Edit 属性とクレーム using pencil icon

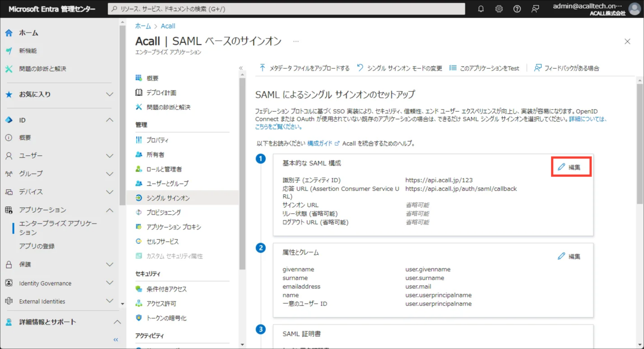coord(568,256)
